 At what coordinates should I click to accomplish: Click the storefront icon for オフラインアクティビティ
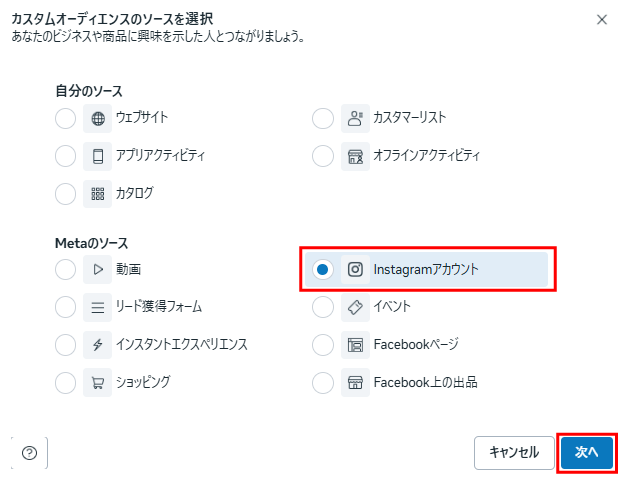tap(355, 156)
